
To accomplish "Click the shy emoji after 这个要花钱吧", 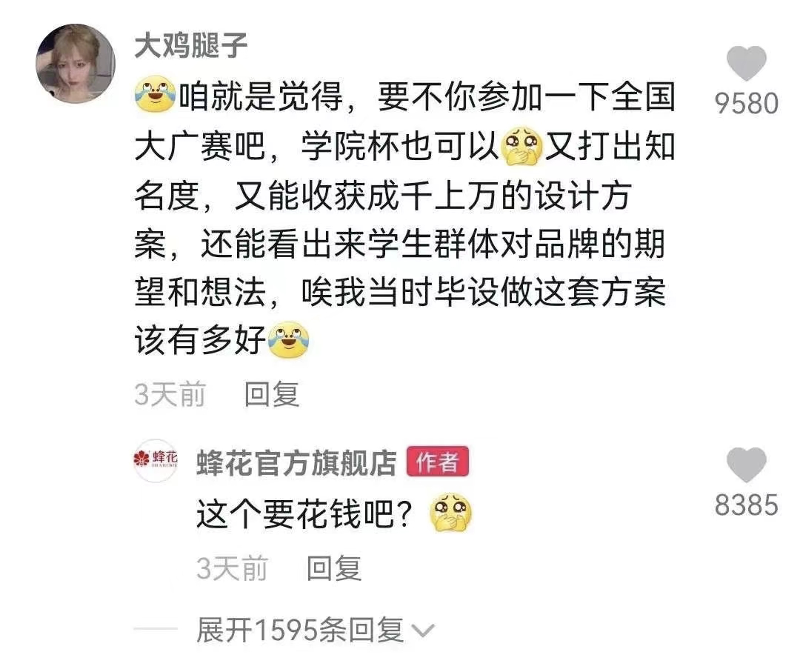I will pyautogui.click(x=451, y=513).
